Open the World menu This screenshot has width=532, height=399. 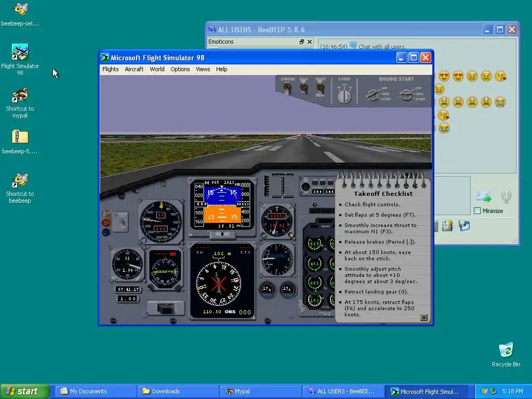tap(157, 69)
